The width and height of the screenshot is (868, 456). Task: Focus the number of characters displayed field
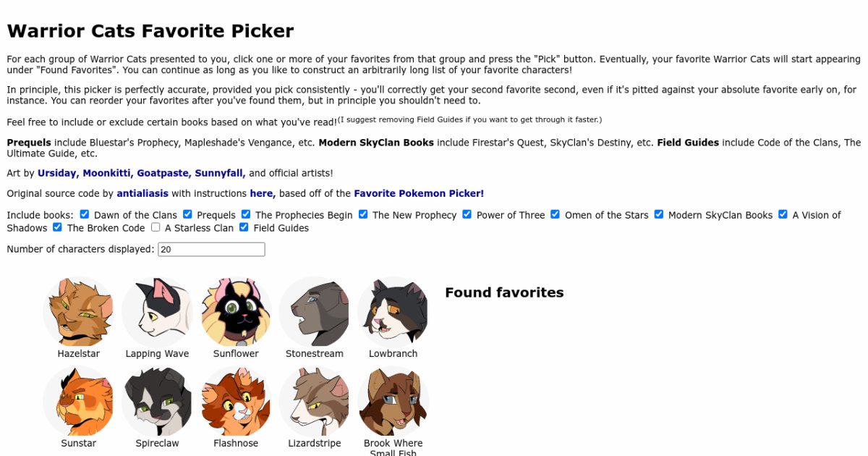[211, 249]
